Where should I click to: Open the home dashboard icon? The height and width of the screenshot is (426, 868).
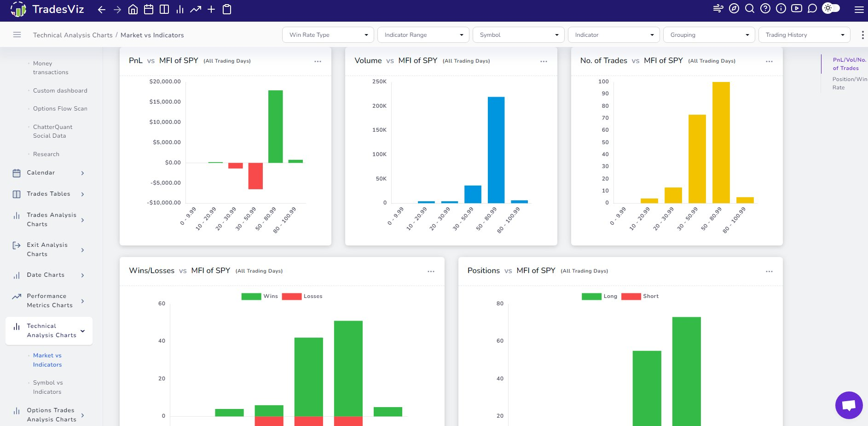[133, 10]
